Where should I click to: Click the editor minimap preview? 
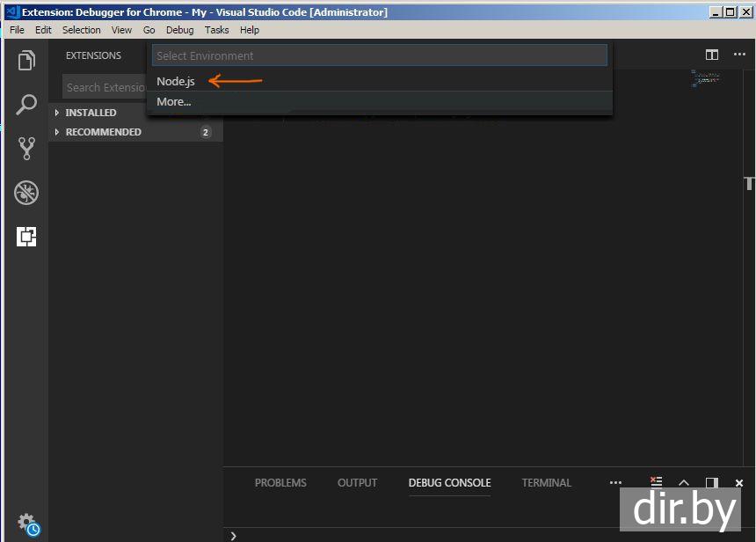point(705,78)
